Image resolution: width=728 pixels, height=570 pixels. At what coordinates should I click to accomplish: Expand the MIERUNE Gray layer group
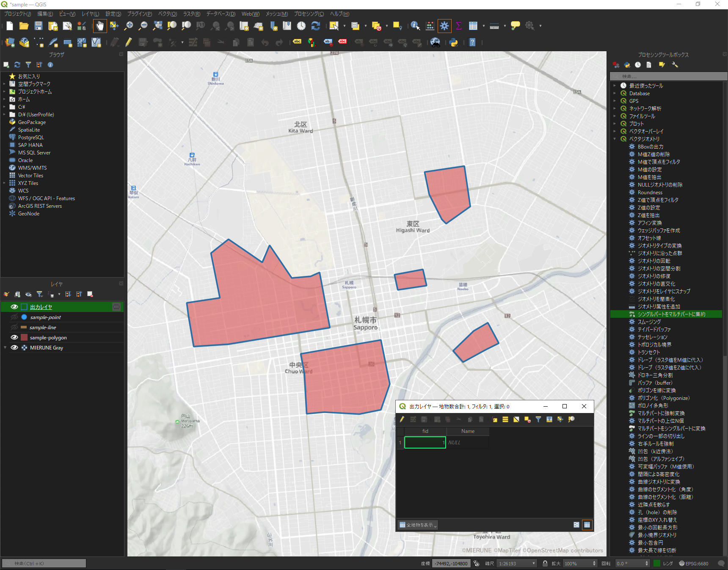(5, 347)
